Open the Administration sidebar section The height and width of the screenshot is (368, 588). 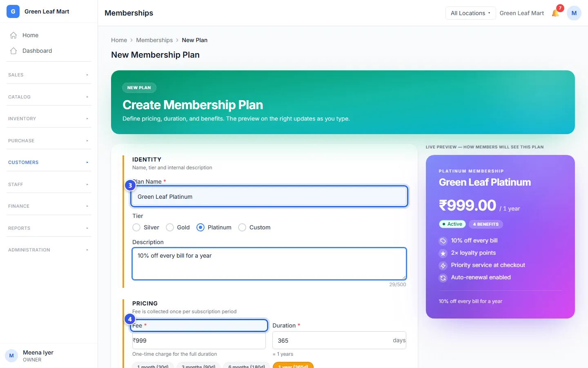[49, 250]
